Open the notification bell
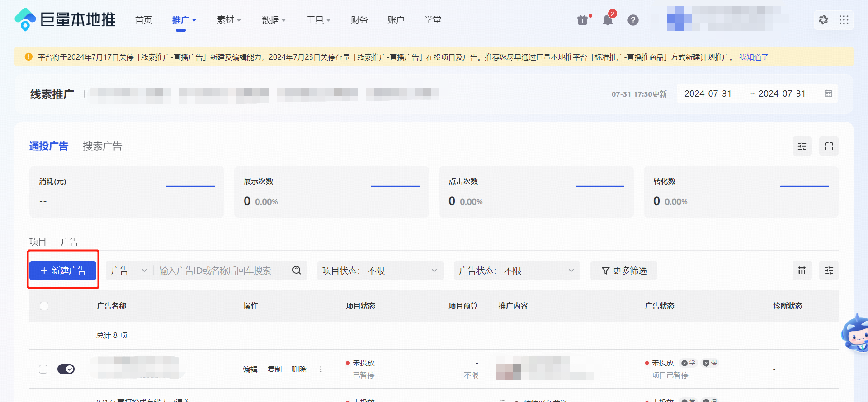 tap(608, 20)
